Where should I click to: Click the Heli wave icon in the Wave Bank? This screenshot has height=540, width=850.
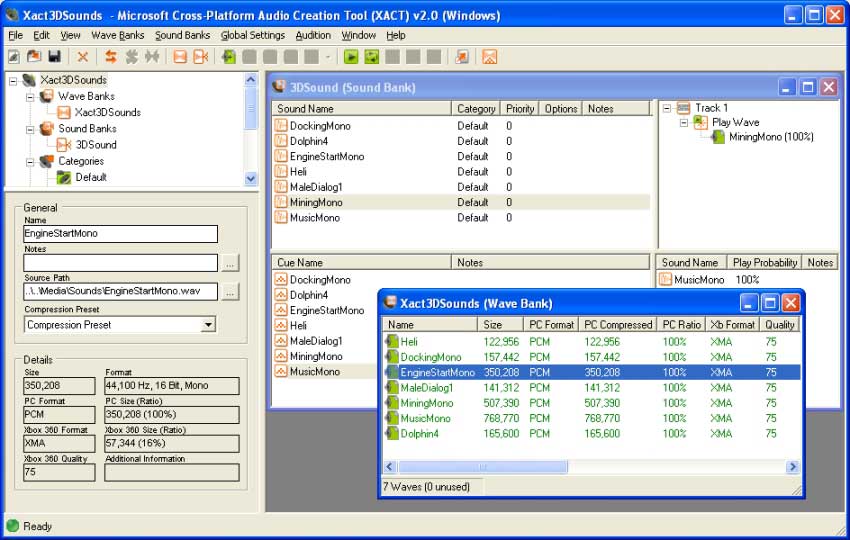pos(391,342)
